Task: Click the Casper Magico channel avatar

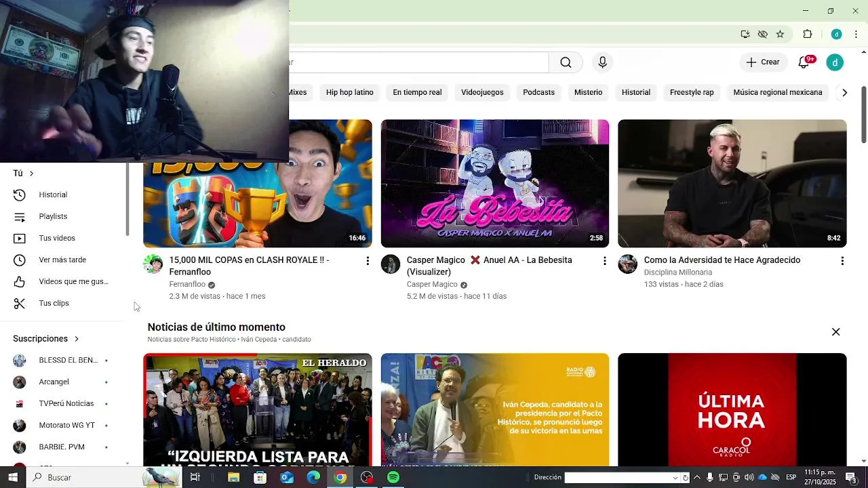Action: (391, 264)
